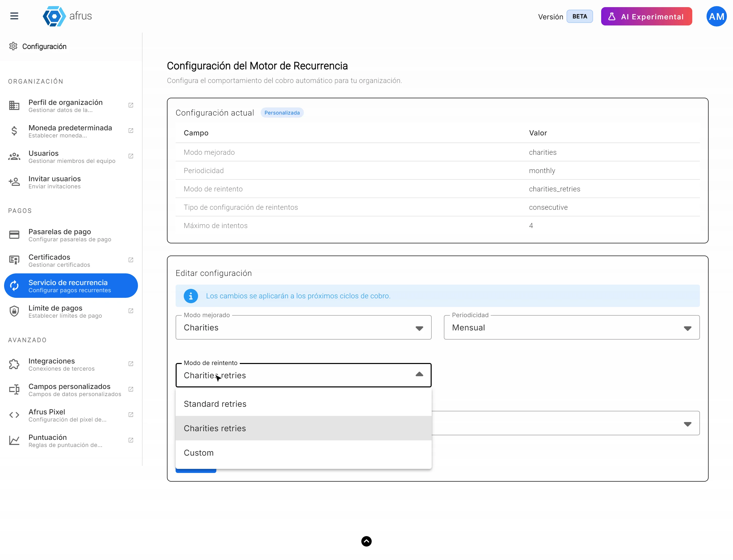Open external link icon for Integraciones
The image size is (733, 560).
pos(131,364)
